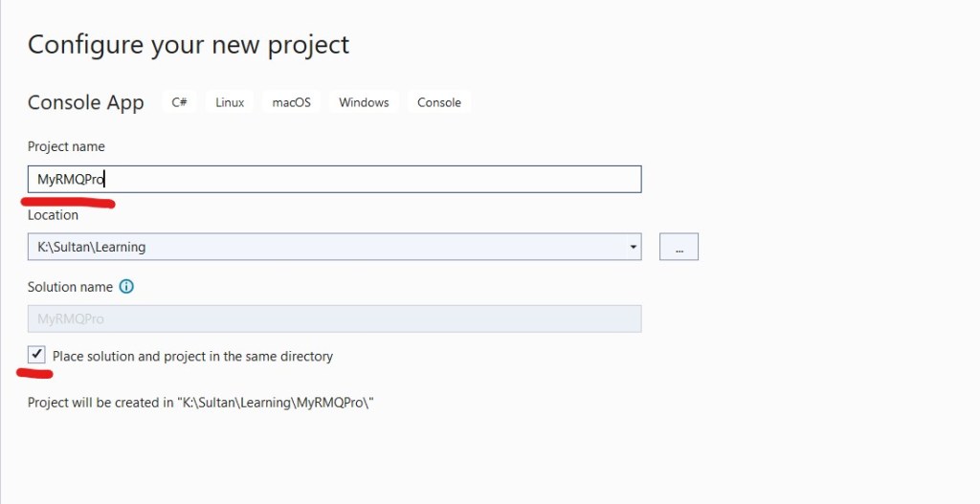
Task: Select the C# tag
Action: tap(179, 102)
